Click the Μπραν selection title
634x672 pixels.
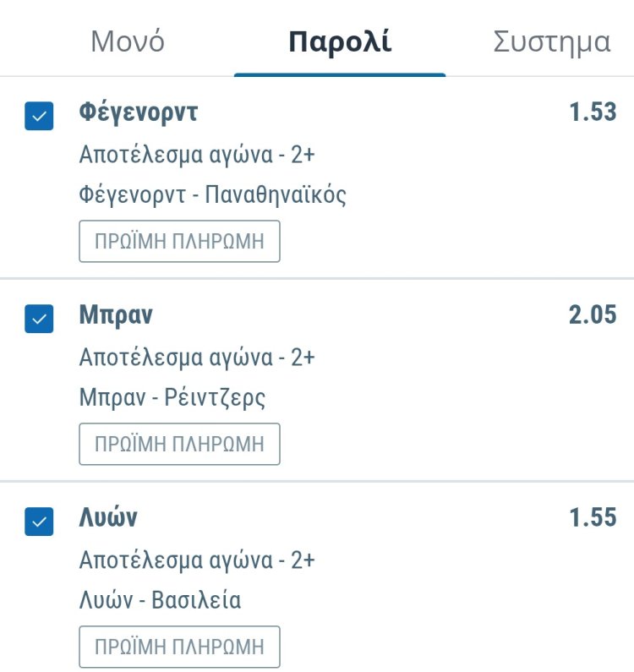pyautogui.click(x=116, y=315)
